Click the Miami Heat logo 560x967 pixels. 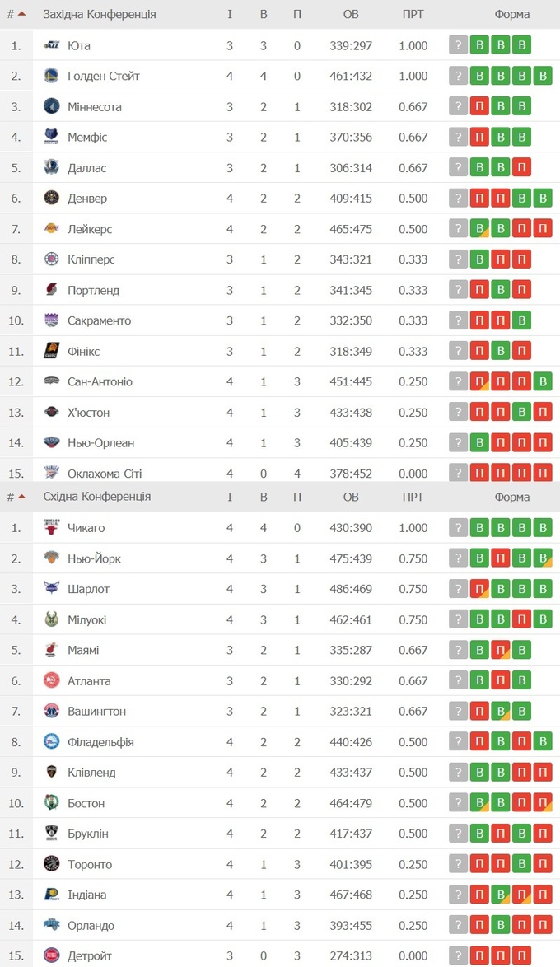click(x=51, y=650)
